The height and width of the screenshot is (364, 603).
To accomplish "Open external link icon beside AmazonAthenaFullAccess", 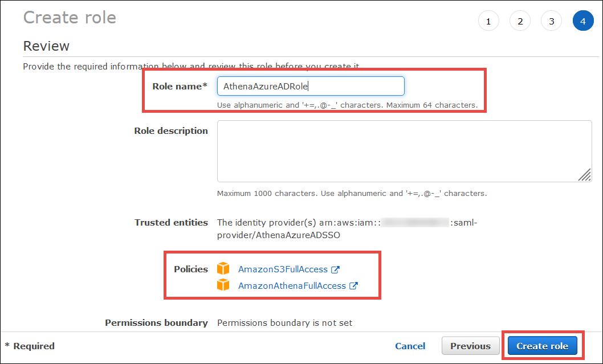I will point(353,286).
